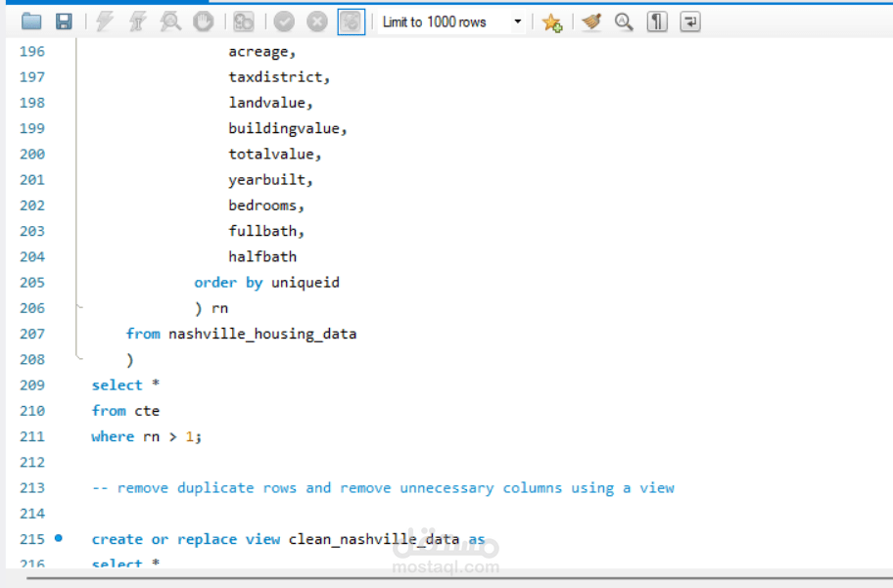Image resolution: width=893 pixels, height=588 pixels.
Task: Collapse the code fold marker at line 208
Action: (x=79, y=358)
